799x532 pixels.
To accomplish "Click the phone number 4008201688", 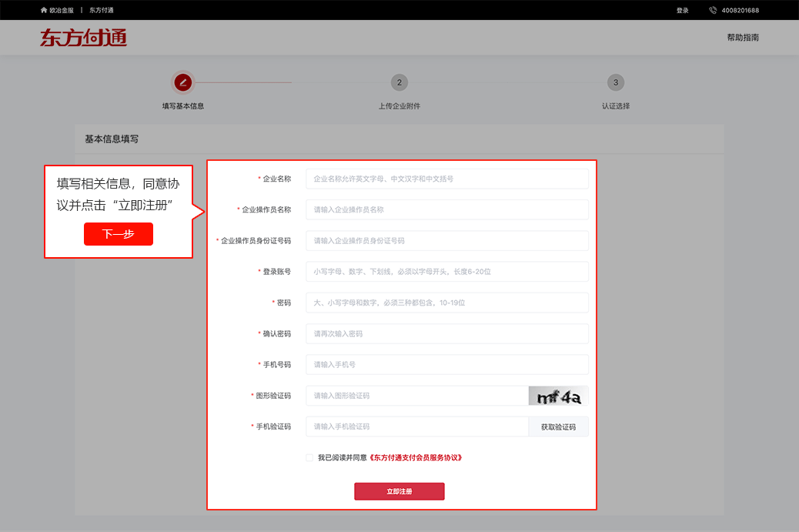I will pyautogui.click(x=740, y=10).
